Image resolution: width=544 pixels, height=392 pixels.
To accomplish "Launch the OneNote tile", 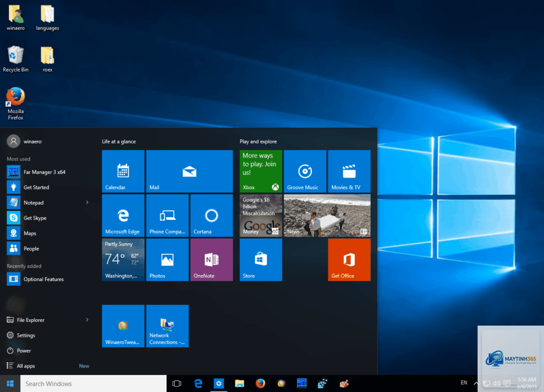I will [211, 260].
